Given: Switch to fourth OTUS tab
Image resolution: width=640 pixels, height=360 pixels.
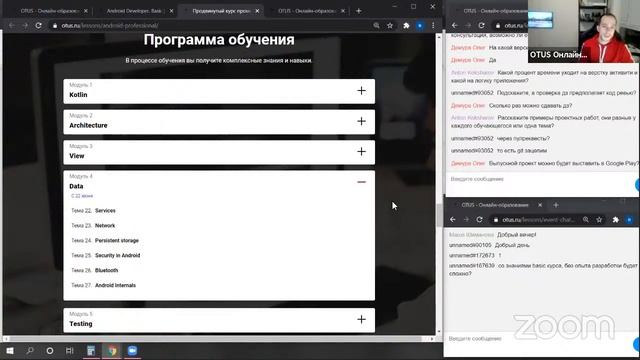Looking at the screenshot, I should click(306, 11).
